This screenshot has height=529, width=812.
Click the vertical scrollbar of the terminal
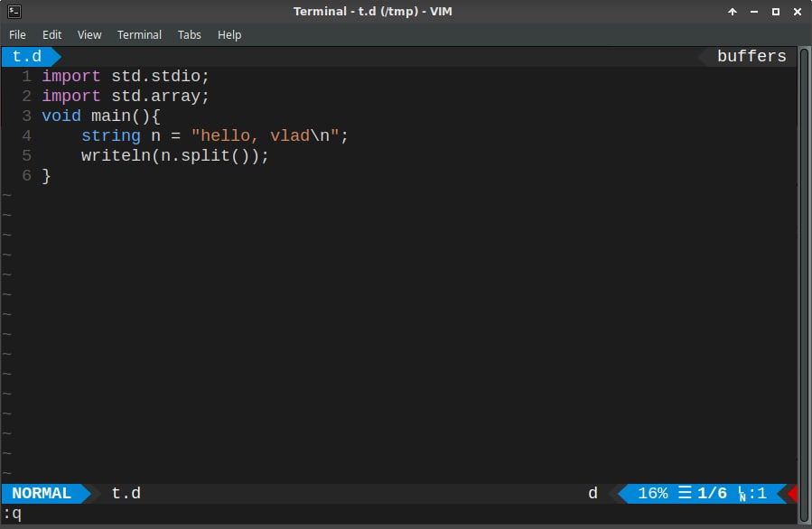pyautogui.click(x=804, y=284)
